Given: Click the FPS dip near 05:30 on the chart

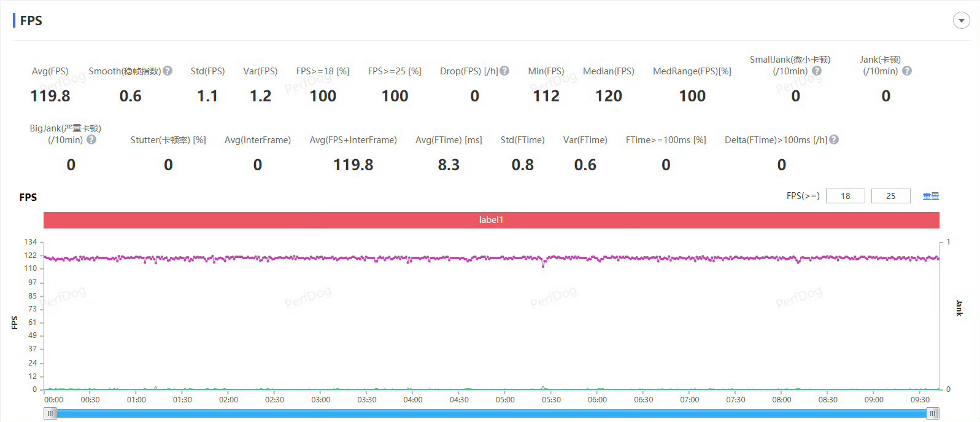Looking at the screenshot, I should [543, 265].
